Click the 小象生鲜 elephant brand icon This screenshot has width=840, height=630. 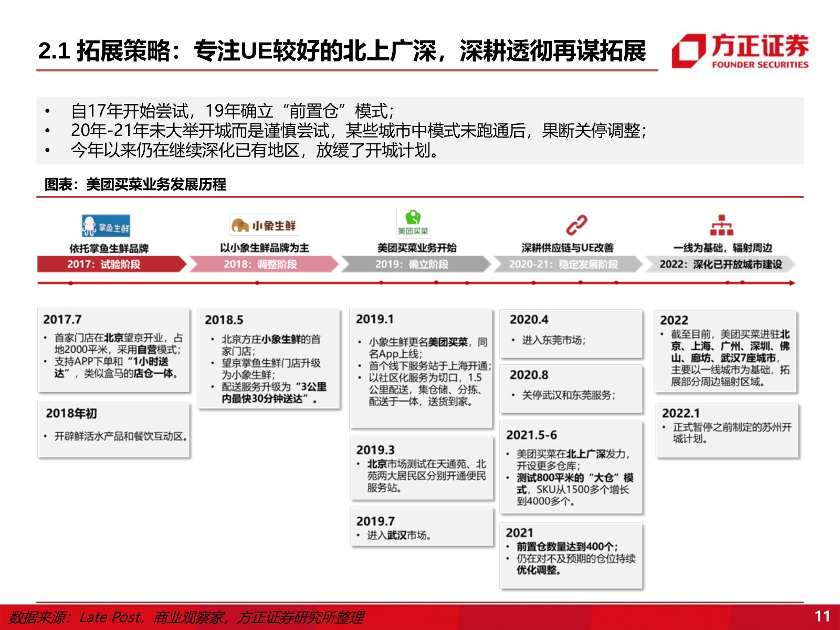[264, 225]
